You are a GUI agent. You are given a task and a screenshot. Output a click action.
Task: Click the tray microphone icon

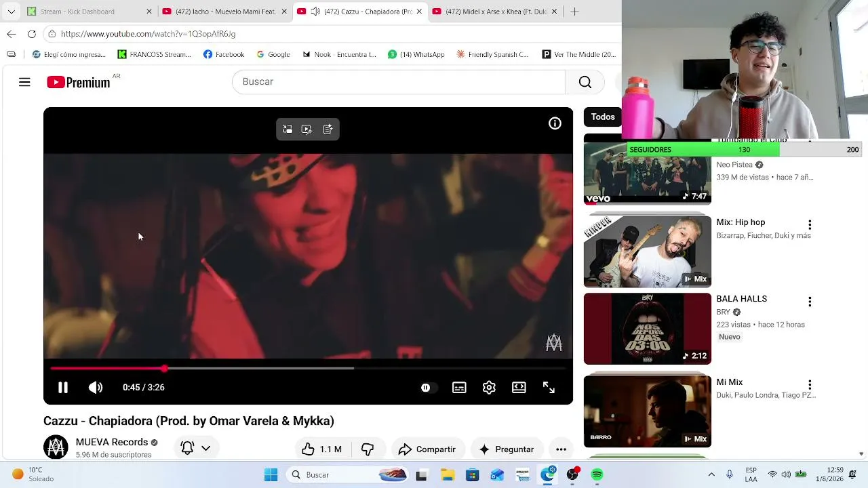(730, 474)
